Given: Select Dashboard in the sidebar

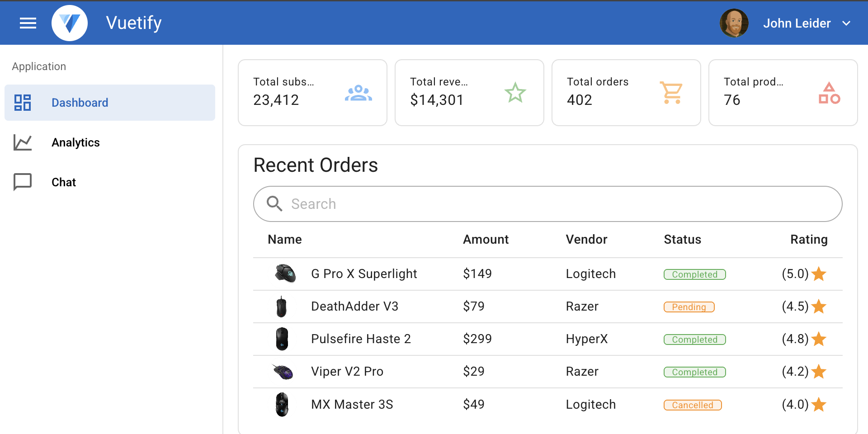Looking at the screenshot, I should click(110, 103).
